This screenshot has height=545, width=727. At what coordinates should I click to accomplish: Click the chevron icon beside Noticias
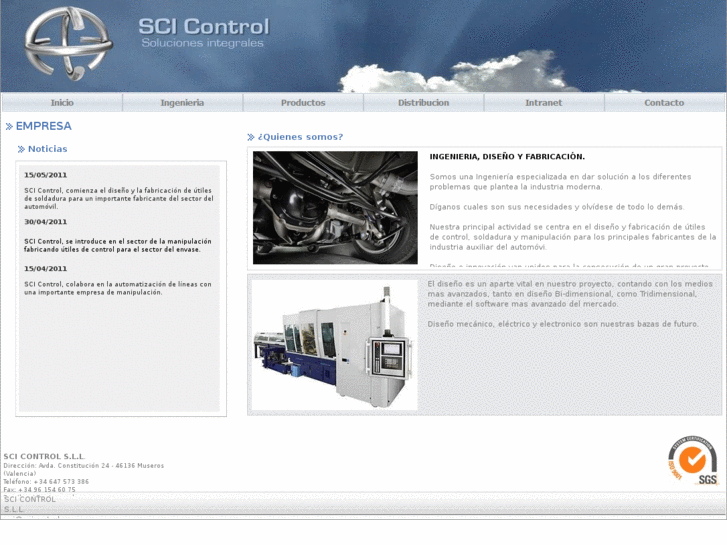click(x=21, y=149)
